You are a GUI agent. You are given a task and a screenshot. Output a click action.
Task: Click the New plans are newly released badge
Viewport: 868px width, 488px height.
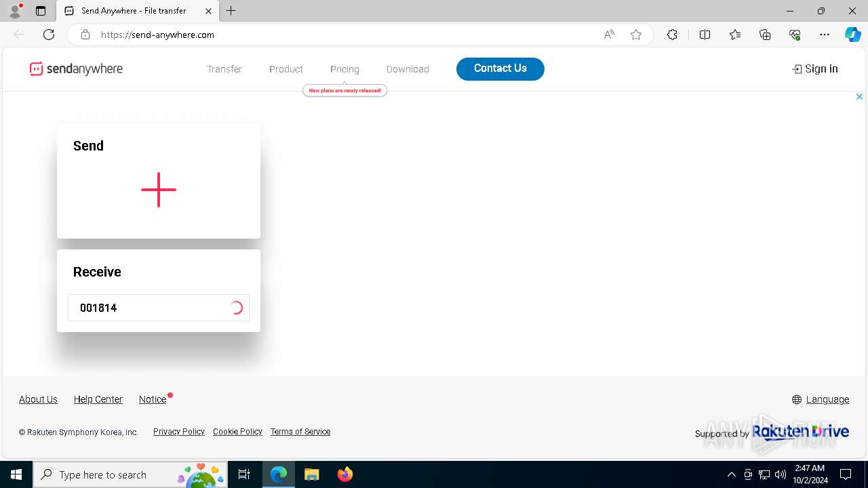[x=345, y=90]
